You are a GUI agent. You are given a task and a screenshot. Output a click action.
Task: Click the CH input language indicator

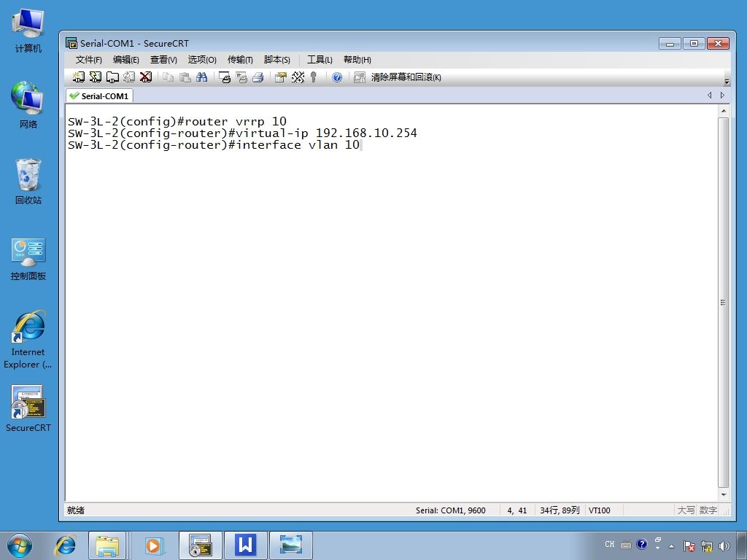(609, 544)
